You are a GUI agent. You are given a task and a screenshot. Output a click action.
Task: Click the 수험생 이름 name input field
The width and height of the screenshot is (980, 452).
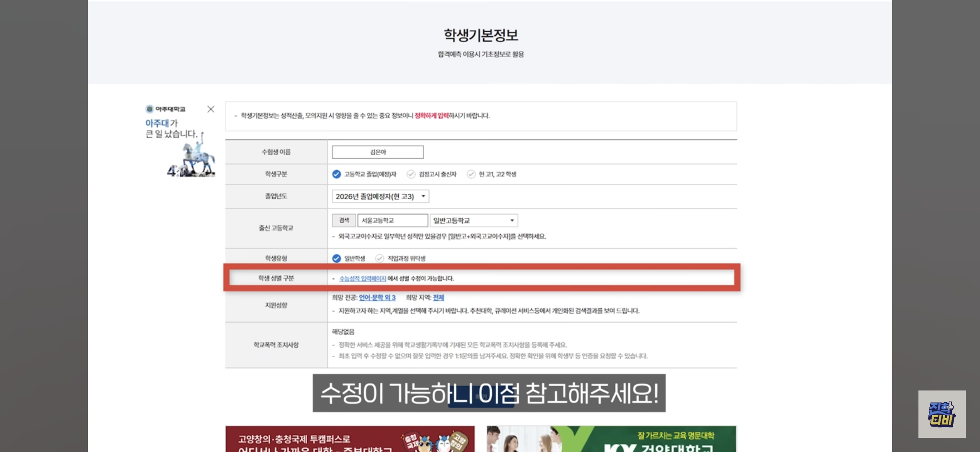coord(378,152)
